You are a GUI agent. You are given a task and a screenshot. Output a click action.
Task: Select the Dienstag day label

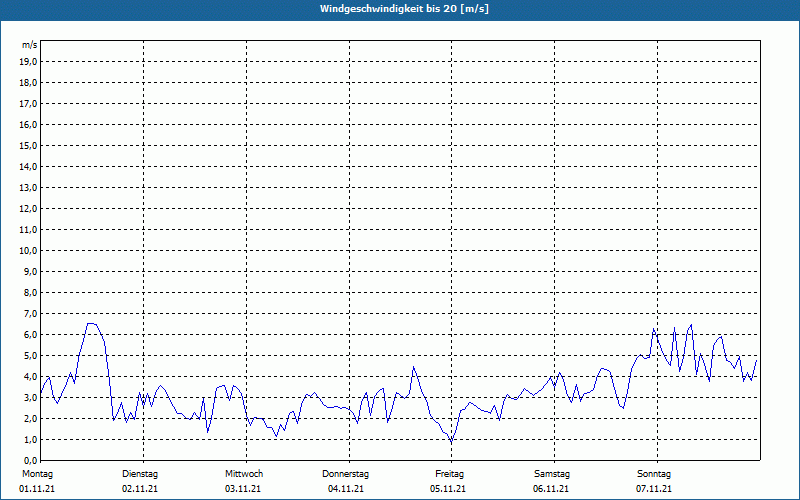click(x=140, y=474)
